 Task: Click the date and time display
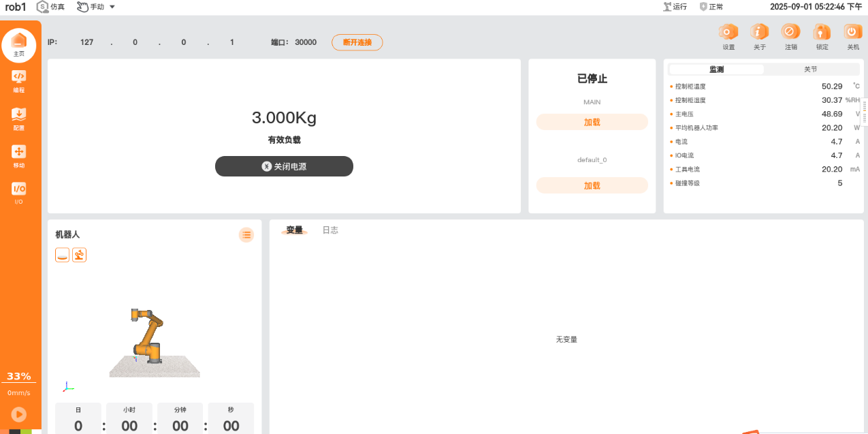click(816, 7)
